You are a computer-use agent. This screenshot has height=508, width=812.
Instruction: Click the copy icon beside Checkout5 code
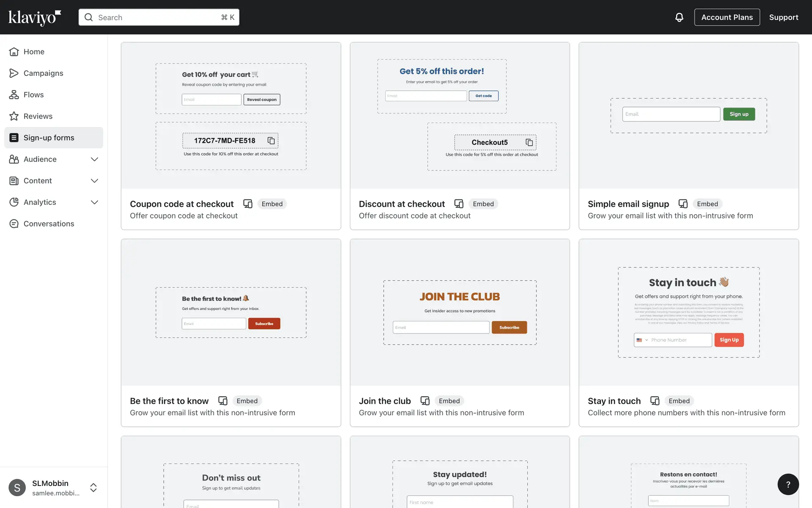[529, 142]
